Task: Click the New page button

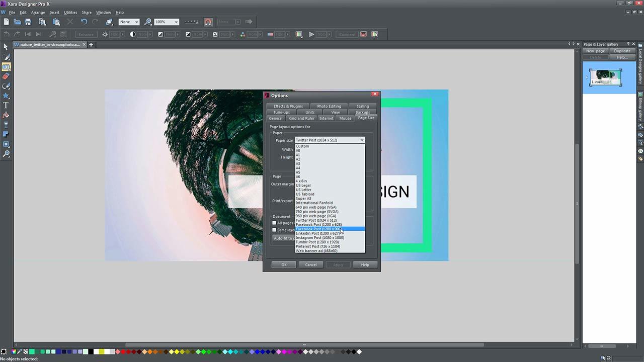Action: 595,51
